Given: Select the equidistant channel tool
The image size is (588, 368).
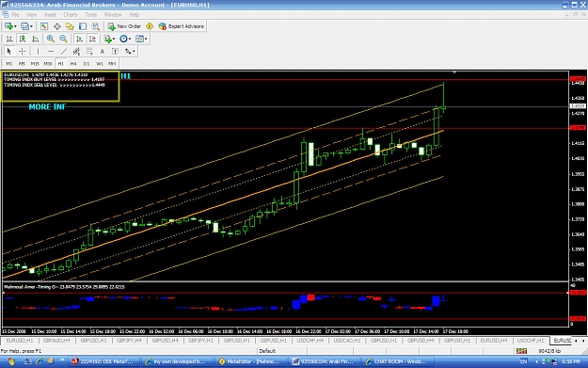Looking at the screenshot, I should [x=76, y=52].
